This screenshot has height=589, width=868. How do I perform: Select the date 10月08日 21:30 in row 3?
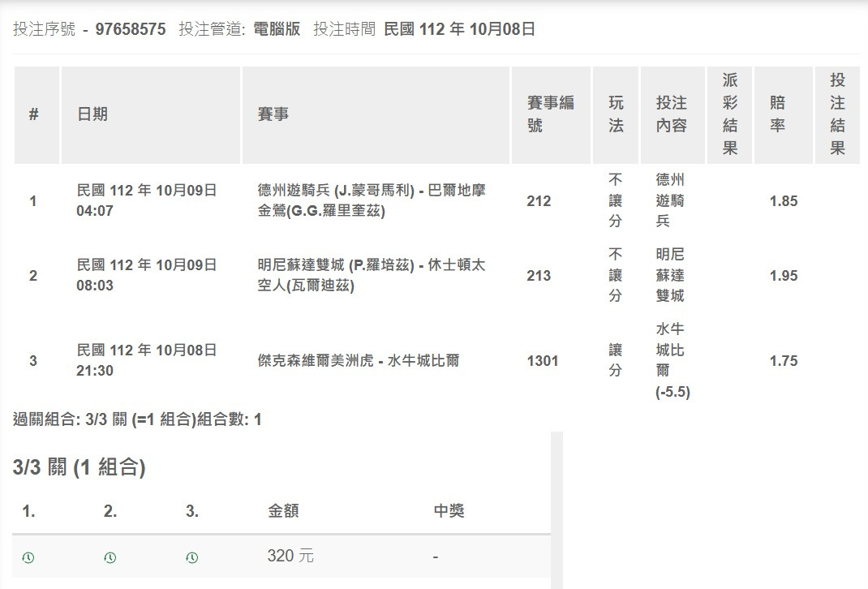146,360
